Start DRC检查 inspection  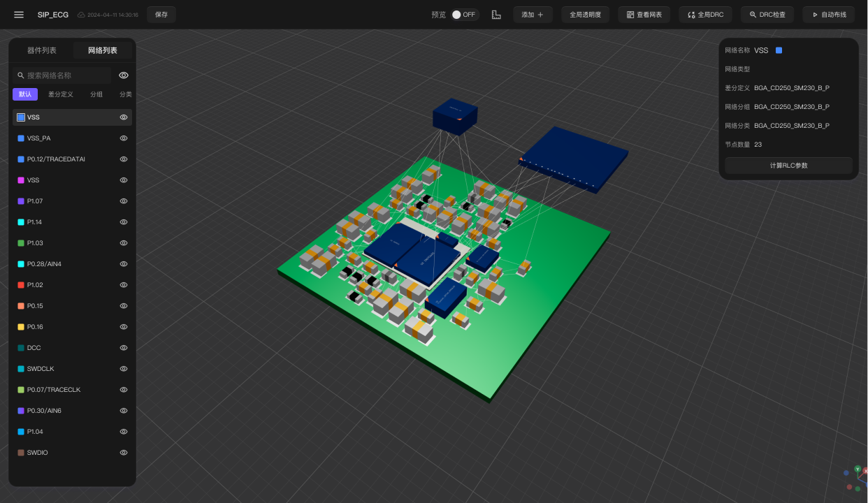click(767, 15)
